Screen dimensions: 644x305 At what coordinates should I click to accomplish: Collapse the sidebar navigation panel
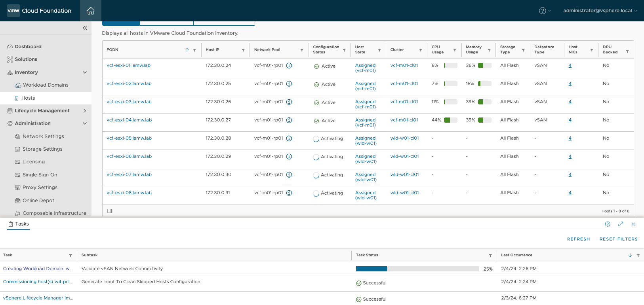85,28
